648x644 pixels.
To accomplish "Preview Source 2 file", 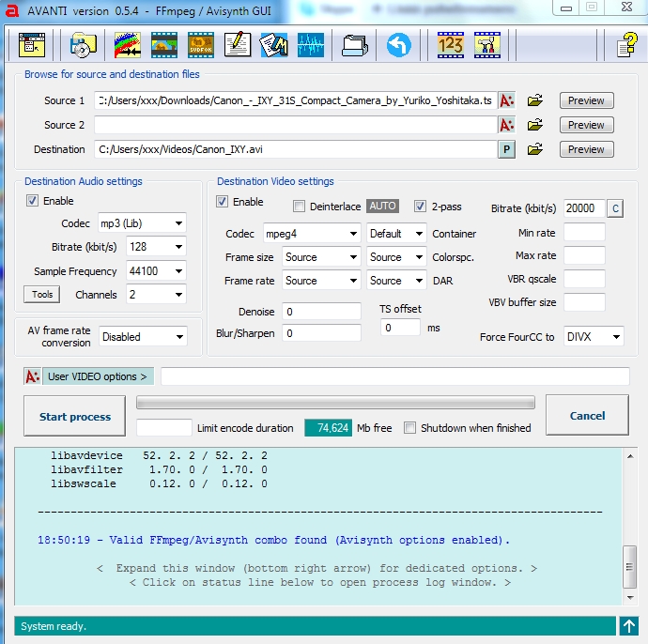I will (586, 125).
